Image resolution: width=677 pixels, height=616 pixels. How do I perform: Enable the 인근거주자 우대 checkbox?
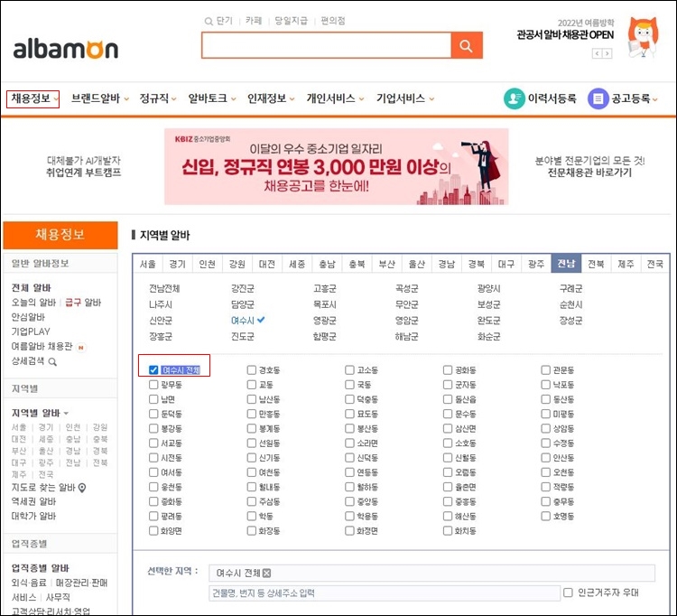[x=568, y=593]
